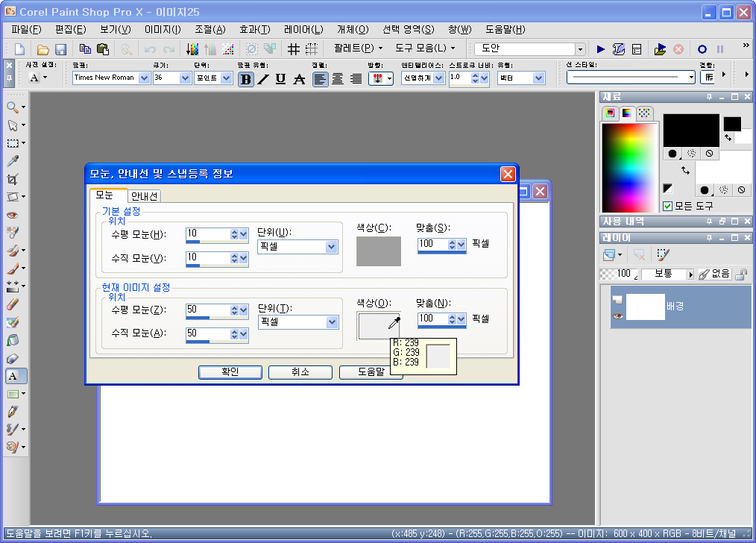The width and height of the screenshot is (756, 543).
Task: Pick a color from rainbow palette
Action: [629, 167]
